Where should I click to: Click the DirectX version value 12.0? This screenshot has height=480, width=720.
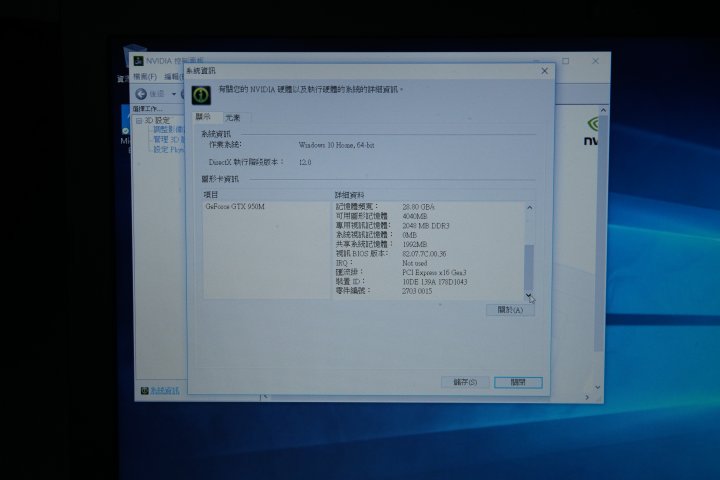click(305, 163)
